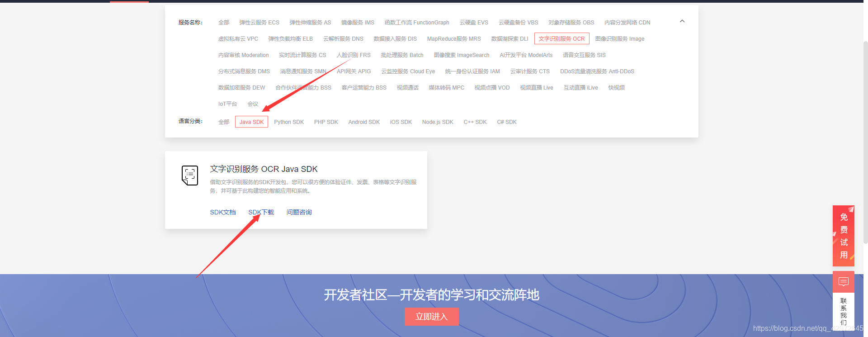The width and height of the screenshot is (868, 337).
Task: Select Android SDK language filter
Action: pyautogui.click(x=364, y=122)
